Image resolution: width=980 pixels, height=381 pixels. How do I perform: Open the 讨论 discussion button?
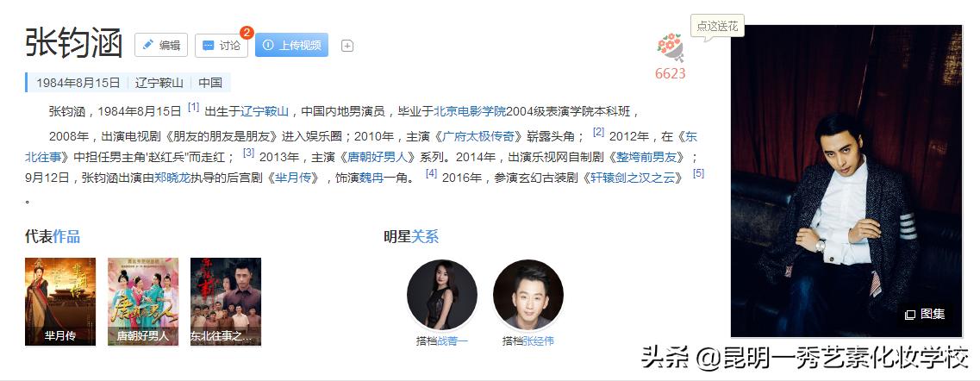[222, 45]
